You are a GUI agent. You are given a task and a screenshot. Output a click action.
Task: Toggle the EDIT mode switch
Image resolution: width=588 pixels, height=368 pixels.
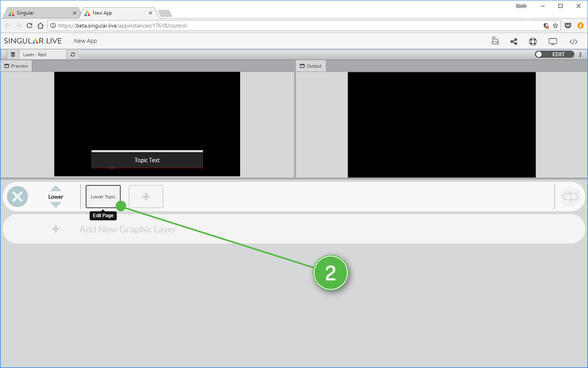pos(555,54)
